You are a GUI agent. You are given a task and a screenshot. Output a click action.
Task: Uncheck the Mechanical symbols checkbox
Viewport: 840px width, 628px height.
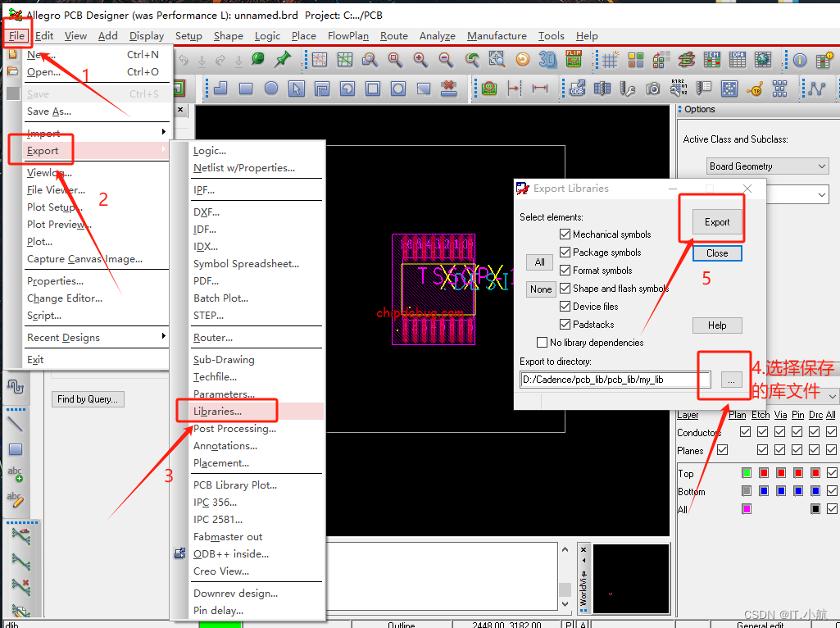[565, 234]
